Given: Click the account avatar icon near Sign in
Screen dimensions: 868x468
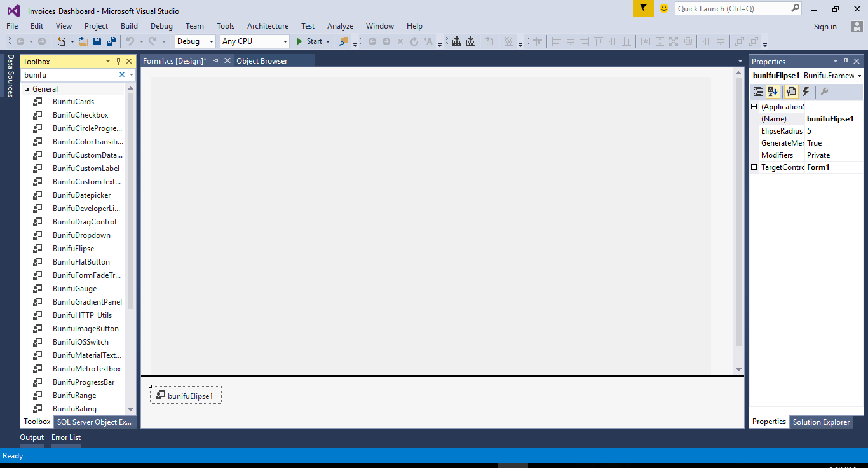Looking at the screenshot, I should [857, 26].
